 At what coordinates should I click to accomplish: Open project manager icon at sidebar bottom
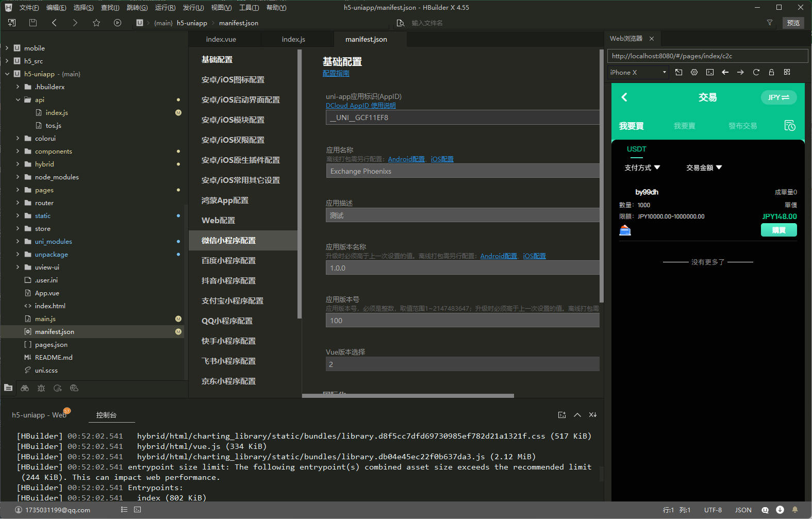8,388
